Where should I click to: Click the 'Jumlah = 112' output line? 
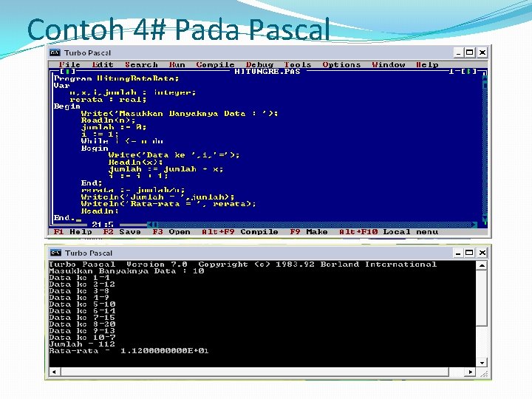82,344
